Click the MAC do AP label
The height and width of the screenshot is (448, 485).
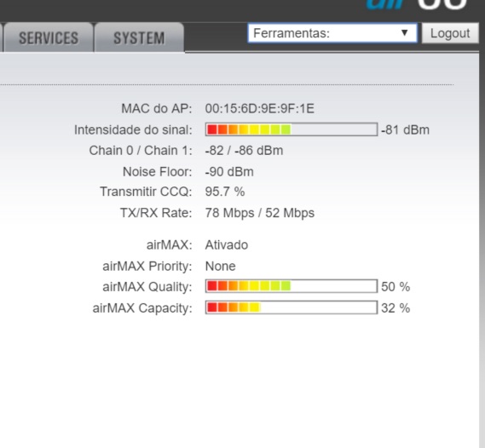click(x=157, y=109)
